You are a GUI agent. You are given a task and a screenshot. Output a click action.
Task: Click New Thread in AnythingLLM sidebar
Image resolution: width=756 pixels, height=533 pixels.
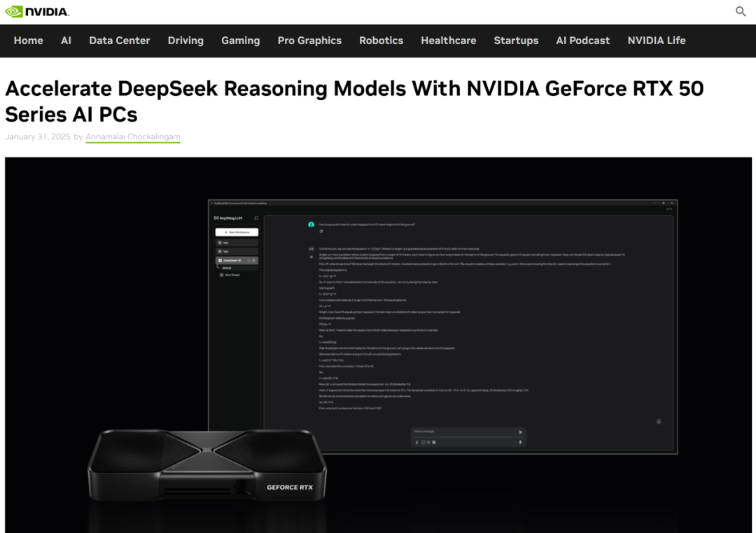[x=230, y=275]
